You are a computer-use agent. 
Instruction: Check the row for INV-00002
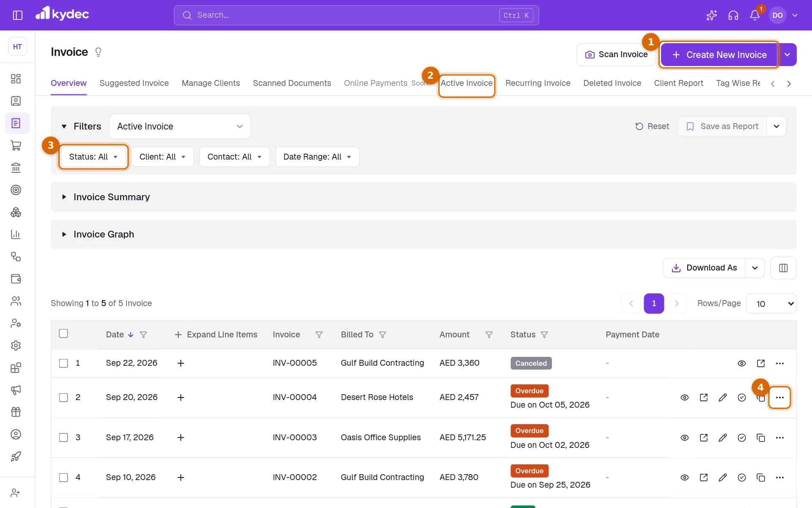coord(63,478)
